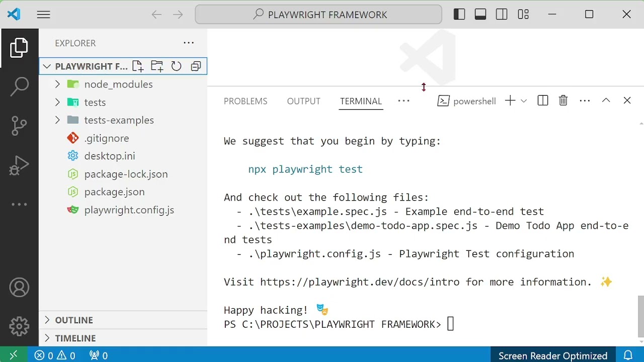
Task: Switch to the OUTPUT tab
Action: 304,101
